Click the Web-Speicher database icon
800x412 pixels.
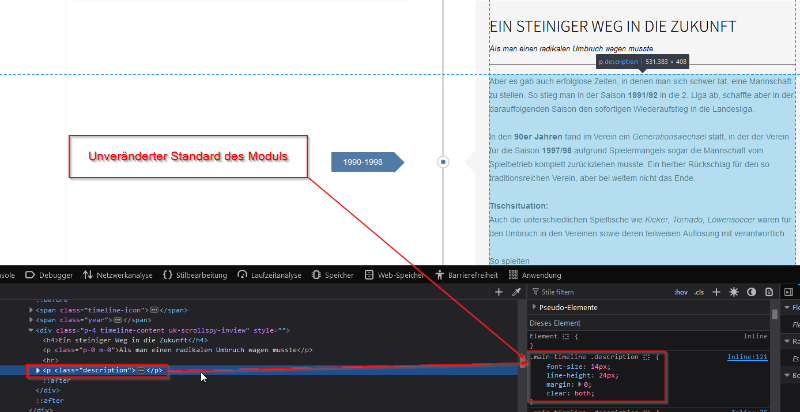(x=369, y=275)
